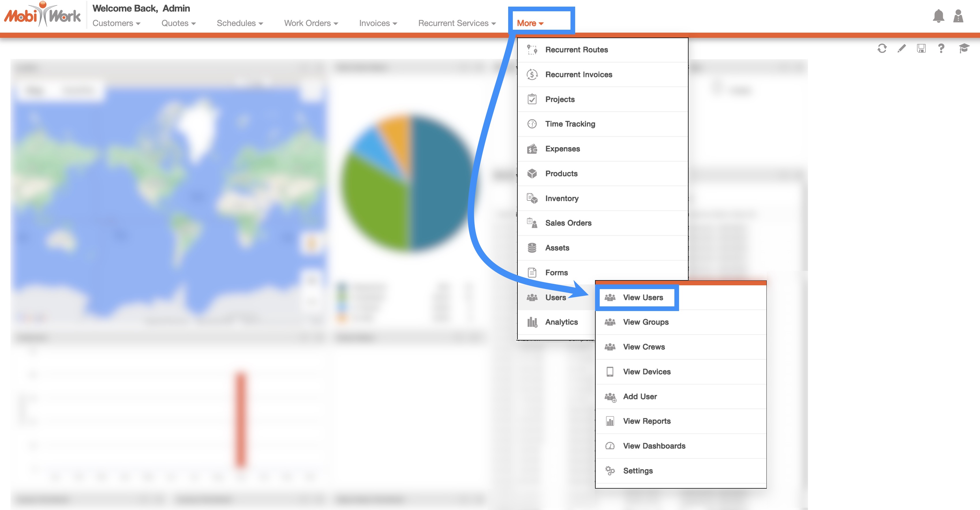Open View Dashboards submenu entry

coord(654,446)
